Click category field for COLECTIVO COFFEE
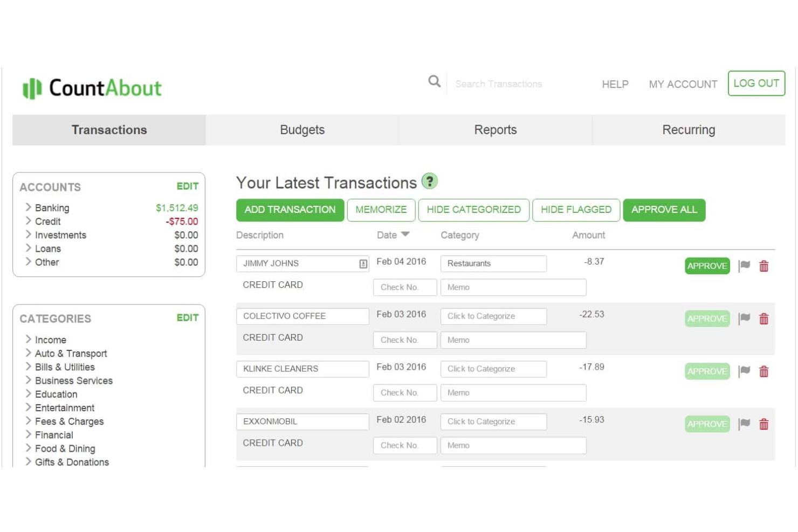Screen dimensions: 798x532 493,316
